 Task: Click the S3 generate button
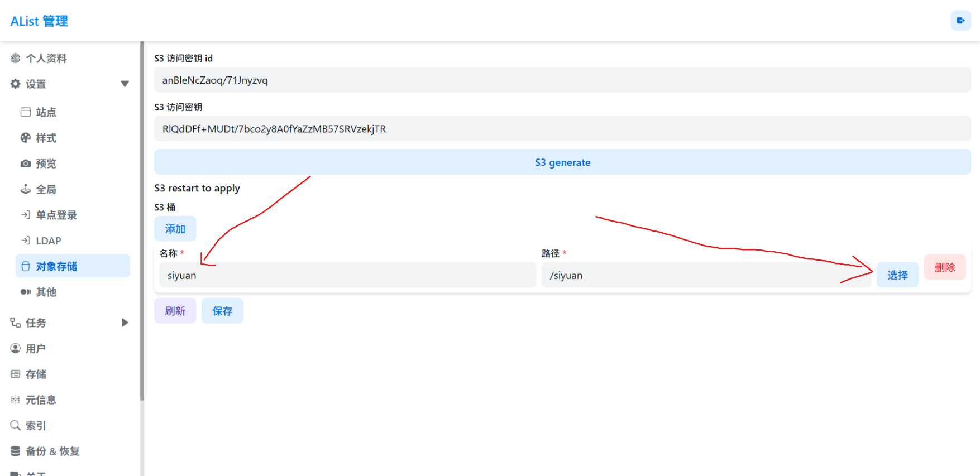(x=562, y=162)
